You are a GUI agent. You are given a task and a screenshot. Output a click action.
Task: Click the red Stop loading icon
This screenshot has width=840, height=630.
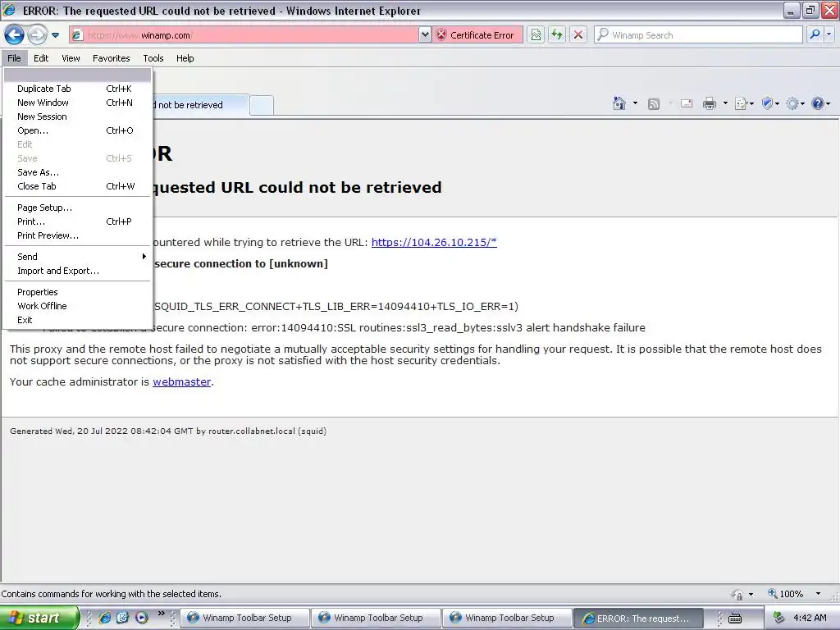(x=578, y=35)
